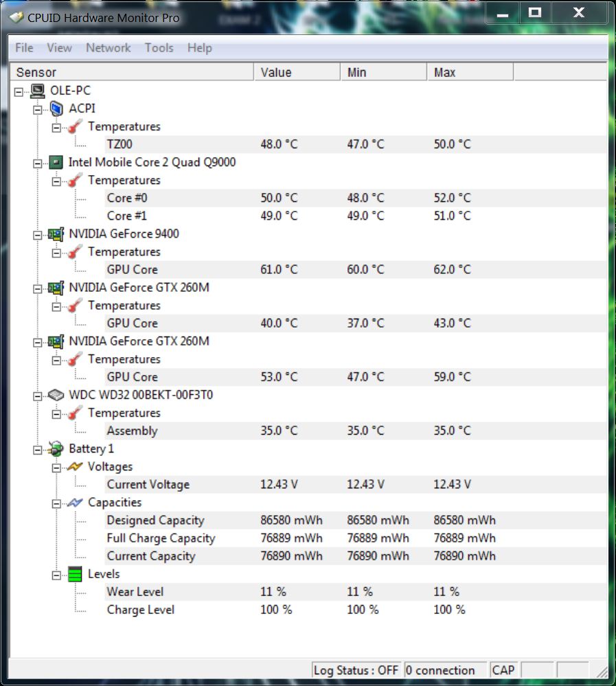Image resolution: width=616 pixels, height=686 pixels.
Task: Click the CPUID app icon in title bar
Action: point(16,17)
